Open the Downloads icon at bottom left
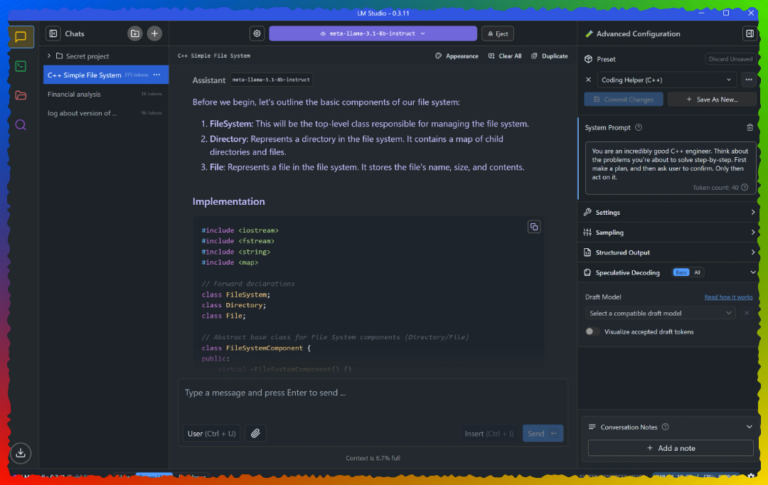768x485 pixels. 20,453
